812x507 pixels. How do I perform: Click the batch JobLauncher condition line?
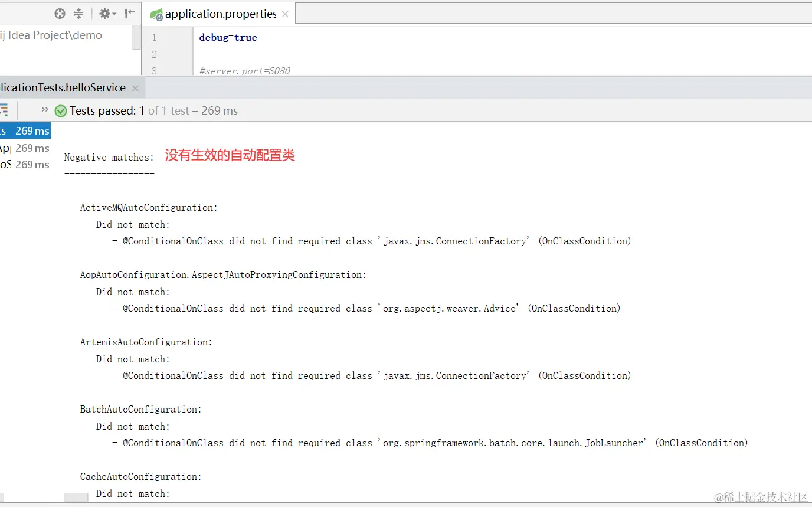click(430, 443)
